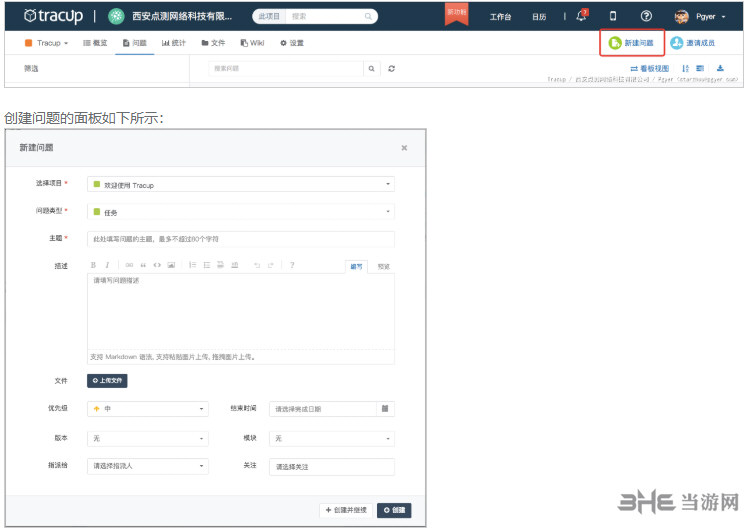Viewport: 744px width, 530px height.
Task: Insert heading in description editor
Action: point(220,265)
